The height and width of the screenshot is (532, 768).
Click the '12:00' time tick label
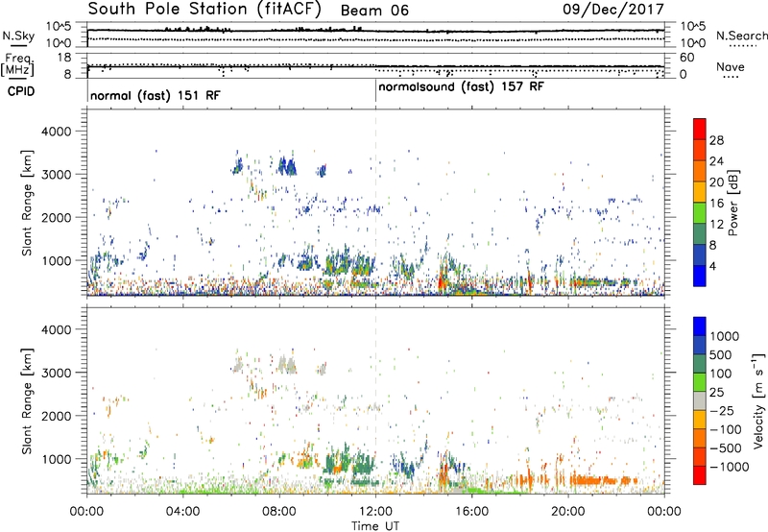tap(375, 512)
